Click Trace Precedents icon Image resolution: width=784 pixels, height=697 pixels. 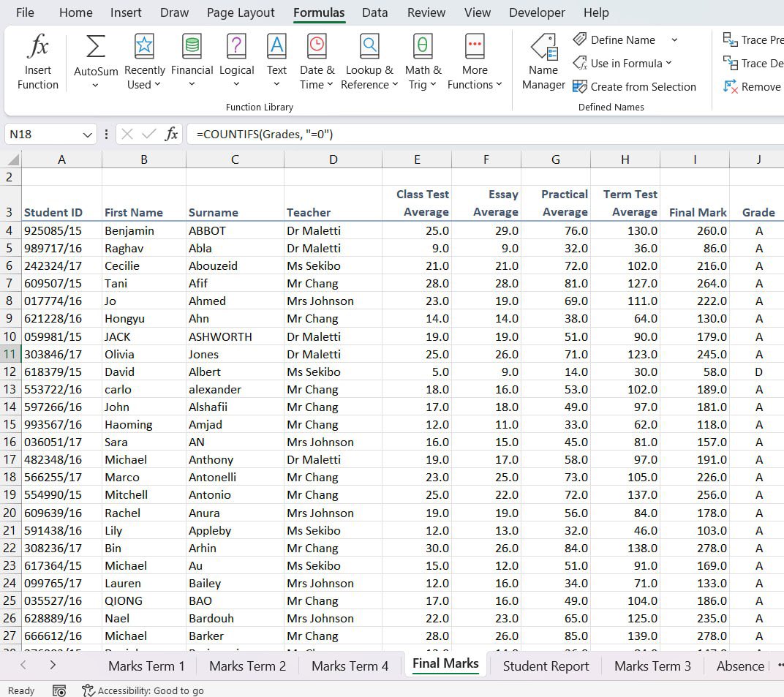click(730, 39)
